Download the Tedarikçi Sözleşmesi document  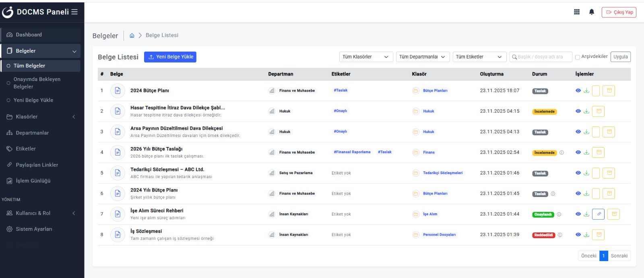tap(586, 173)
